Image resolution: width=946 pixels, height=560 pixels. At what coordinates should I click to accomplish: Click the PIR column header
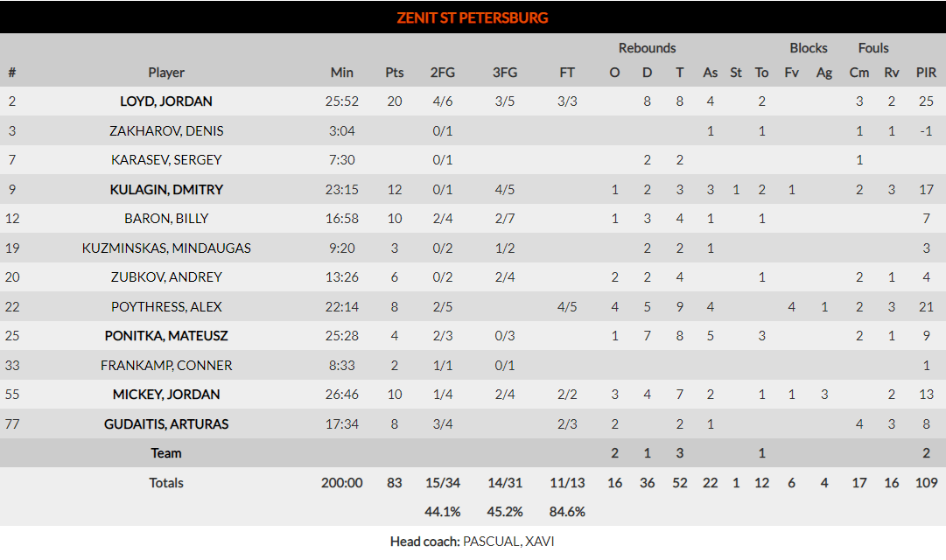pyautogui.click(x=926, y=73)
